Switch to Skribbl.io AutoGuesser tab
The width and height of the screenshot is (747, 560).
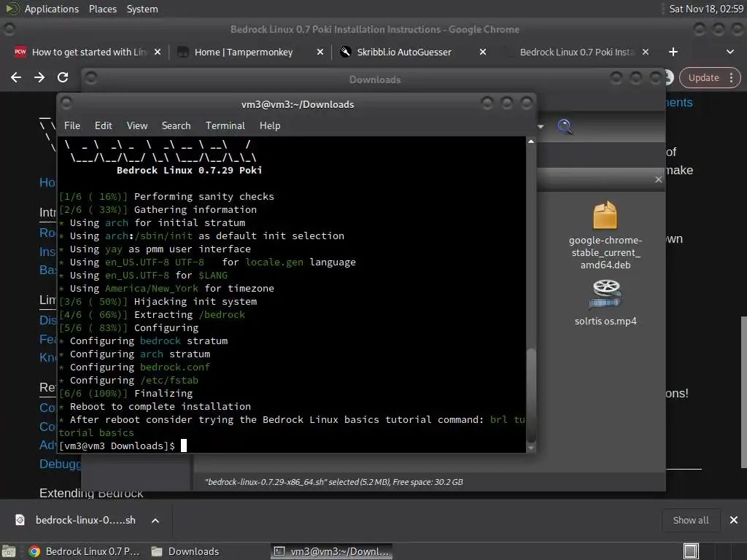pyautogui.click(x=404, y=52)
